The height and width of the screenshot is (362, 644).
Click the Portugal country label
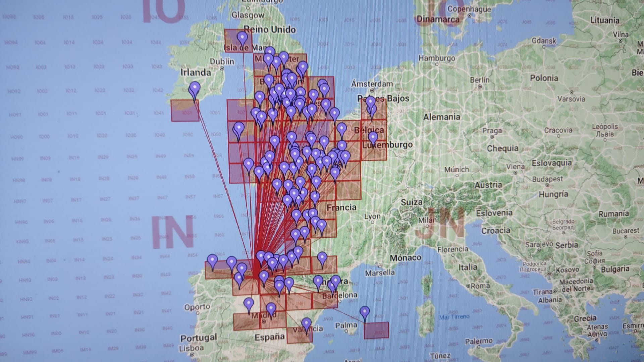pyautogui.click(x=199, y=338)
